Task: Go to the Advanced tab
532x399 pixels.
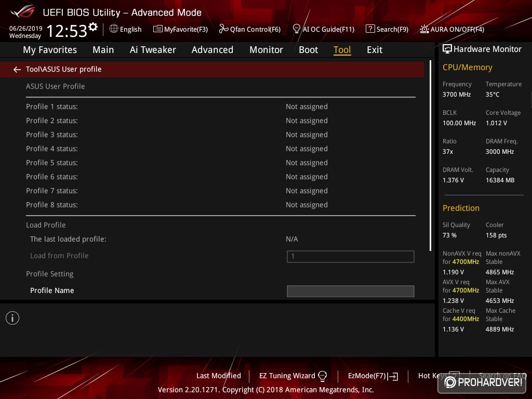Action: pyautogui.click(x=212, y=50)
